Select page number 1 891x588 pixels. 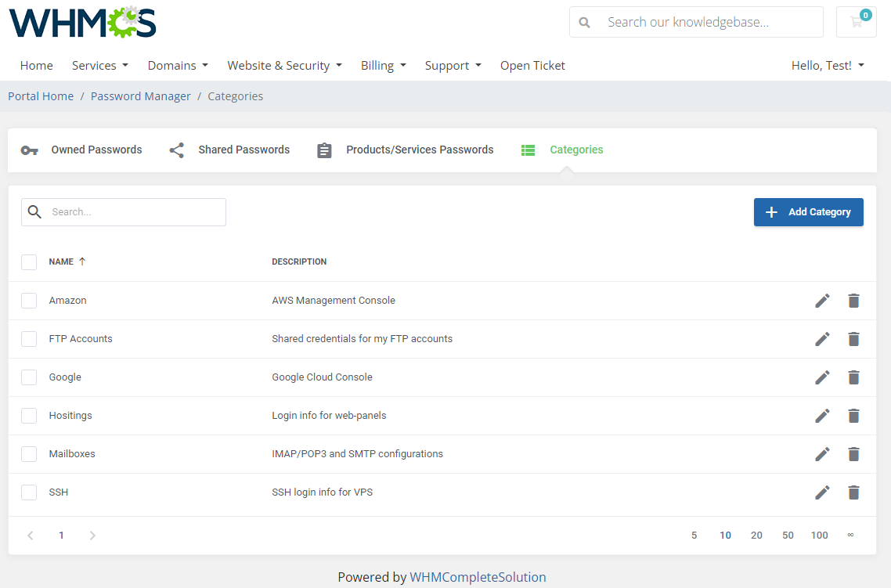pos(61,536)
